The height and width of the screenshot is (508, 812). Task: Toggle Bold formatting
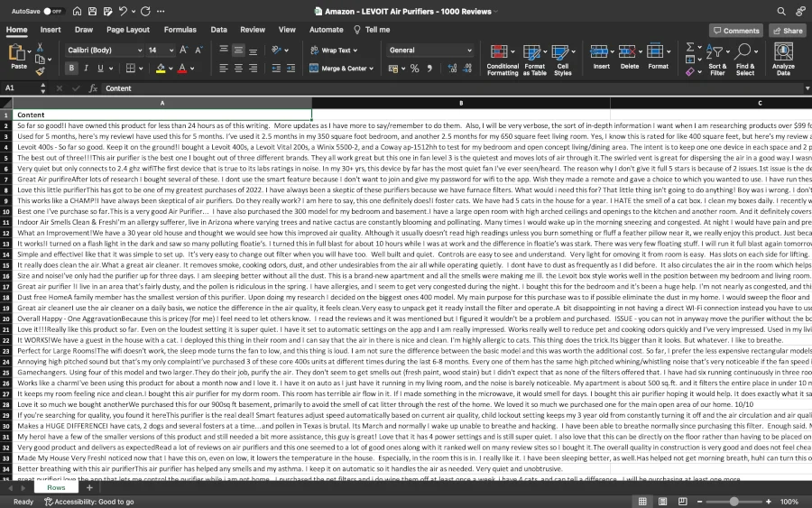pos(71,68)
